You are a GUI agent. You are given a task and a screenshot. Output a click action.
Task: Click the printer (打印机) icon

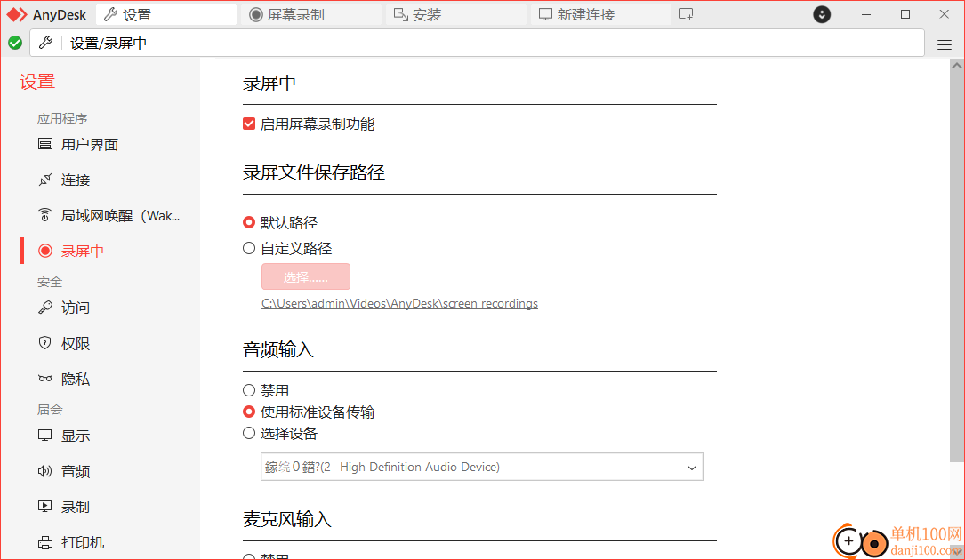tap(45, 542)
